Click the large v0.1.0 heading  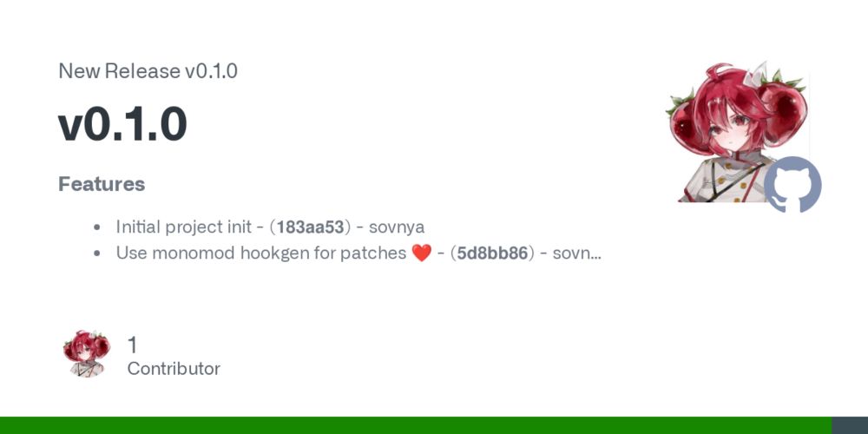pos(122,124)
